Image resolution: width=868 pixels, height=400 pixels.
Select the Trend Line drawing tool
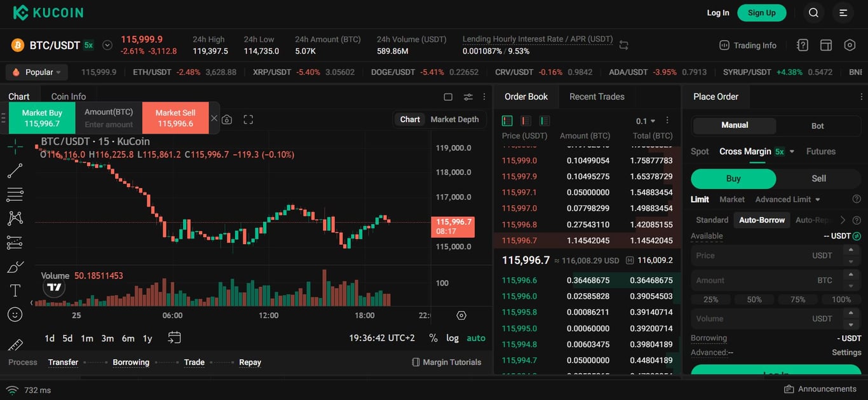point(14,170)
